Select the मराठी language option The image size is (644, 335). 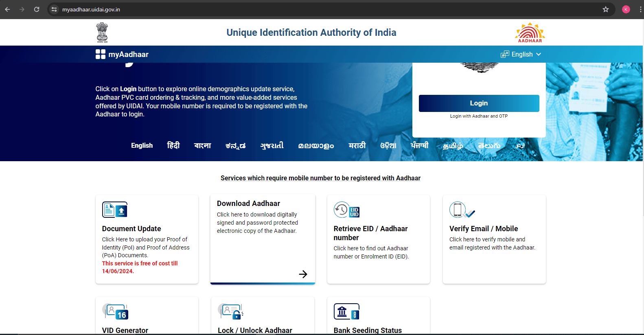pyautogui.click(x=357, y=145)
